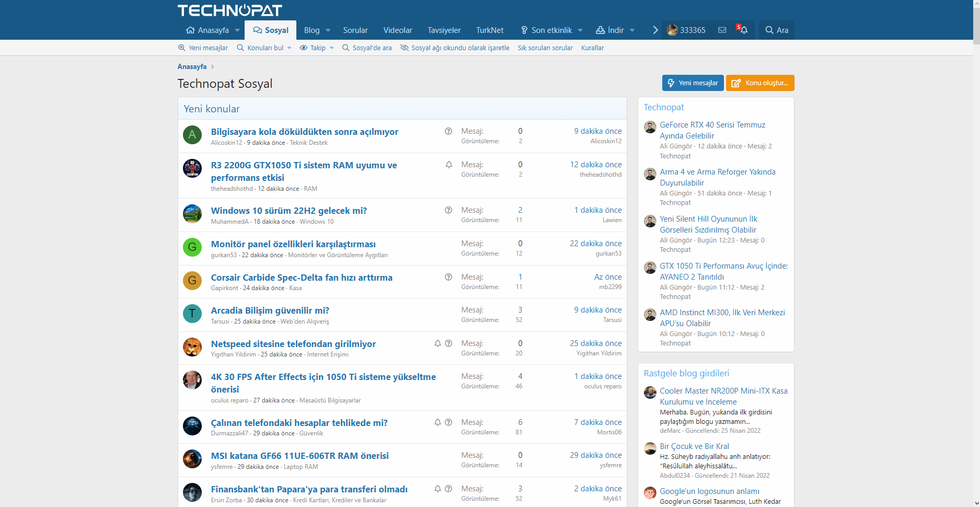Open 'Yeni Silent Hill Oyununun İlk Görselleri' article
Image resolution: width=980 pixels, height=507 pixels.
click(708, 224)
